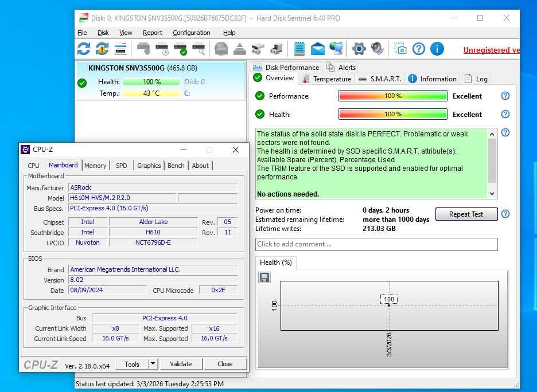
Task: Open the report document icon in toolbar
Action: click(299, 49)
